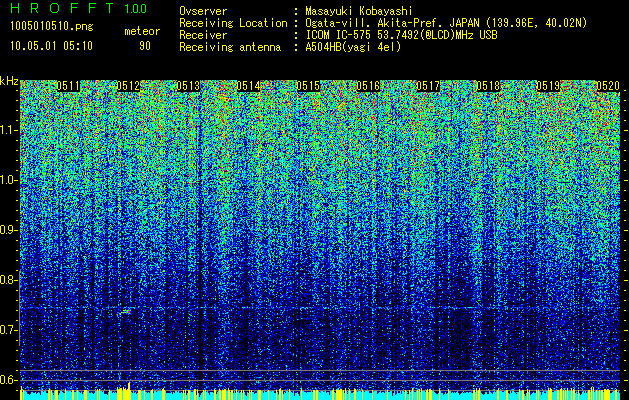Screen dimensions: 629x400
Task: Click the meteor label
Action: (142, 31)
